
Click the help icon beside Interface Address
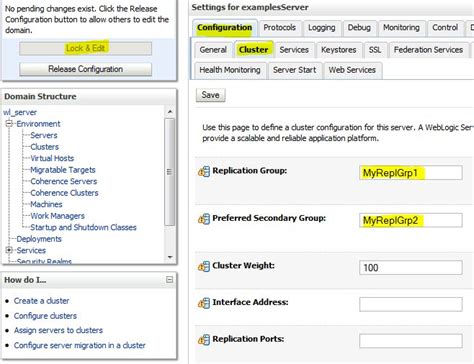(204, 303)
